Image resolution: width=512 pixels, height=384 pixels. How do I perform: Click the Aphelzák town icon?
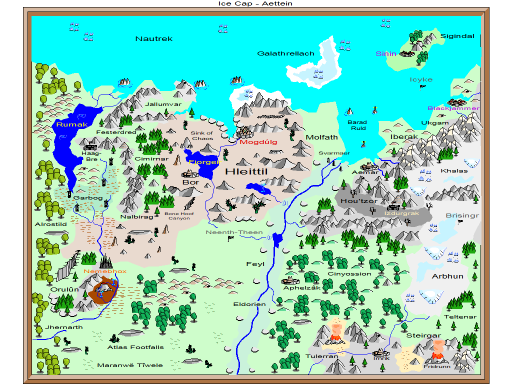pos(291,280)
